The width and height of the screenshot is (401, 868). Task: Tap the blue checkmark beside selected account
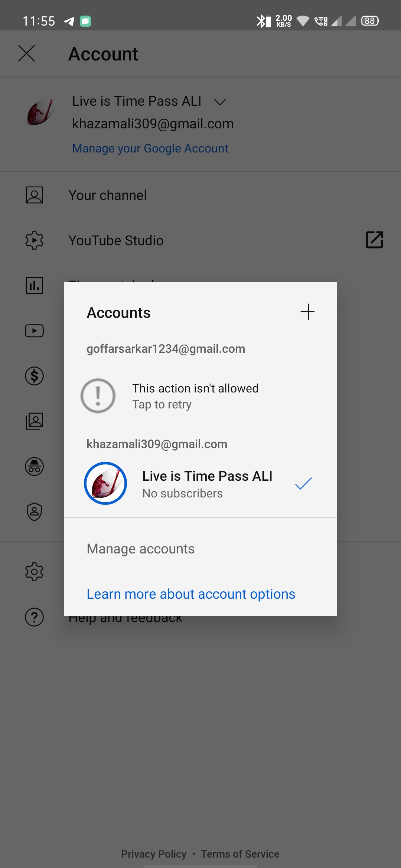[303, 483]
